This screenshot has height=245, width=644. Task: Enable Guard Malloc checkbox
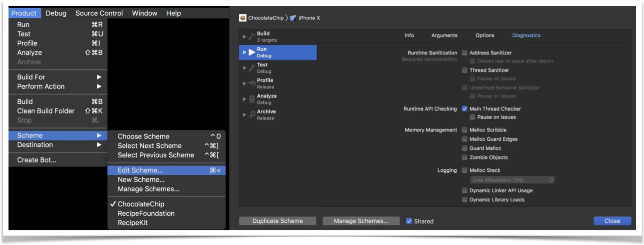coord(464,148)
